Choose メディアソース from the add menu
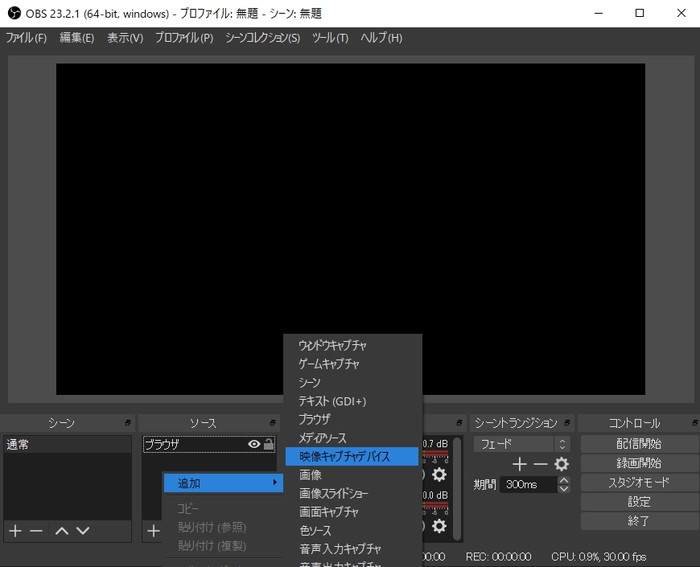The width and height of the screenshot is (700, 567). tap(352, 438)
